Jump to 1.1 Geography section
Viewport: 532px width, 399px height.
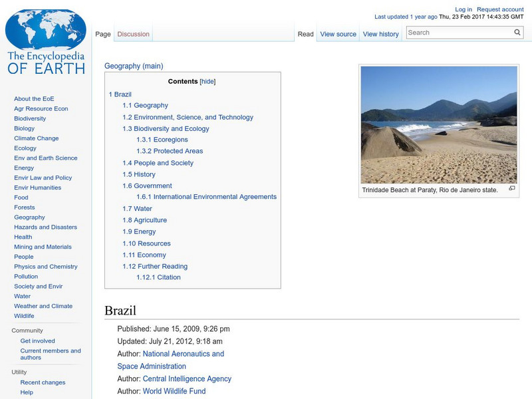[145, 105]
